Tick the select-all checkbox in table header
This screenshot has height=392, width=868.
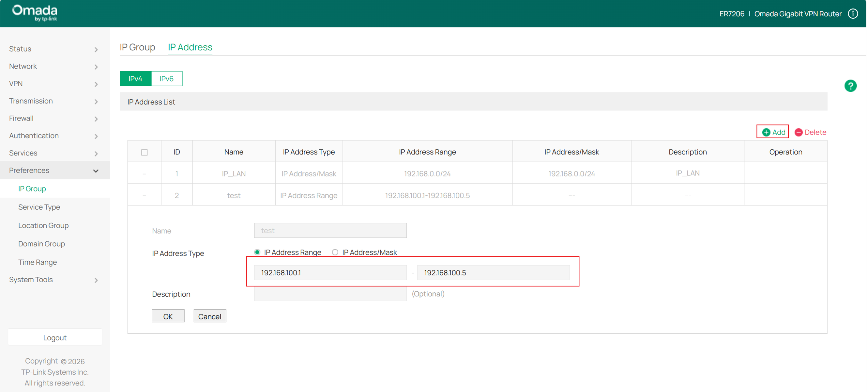144,152
